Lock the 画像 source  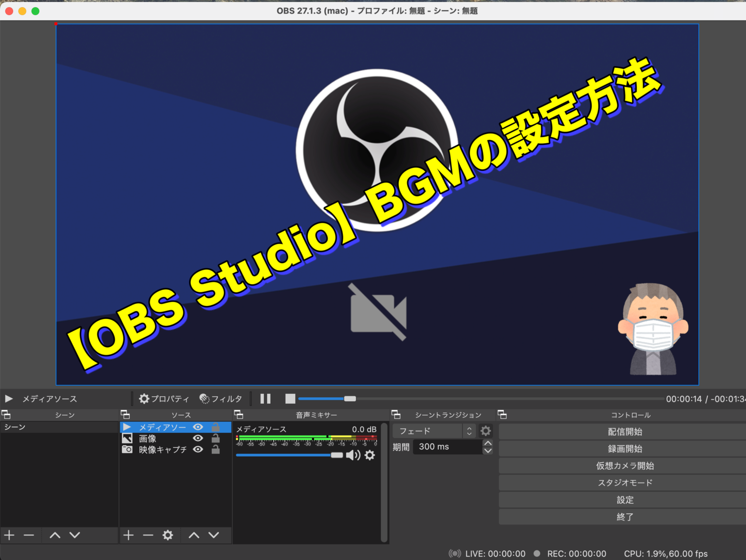tap(215, 438)
